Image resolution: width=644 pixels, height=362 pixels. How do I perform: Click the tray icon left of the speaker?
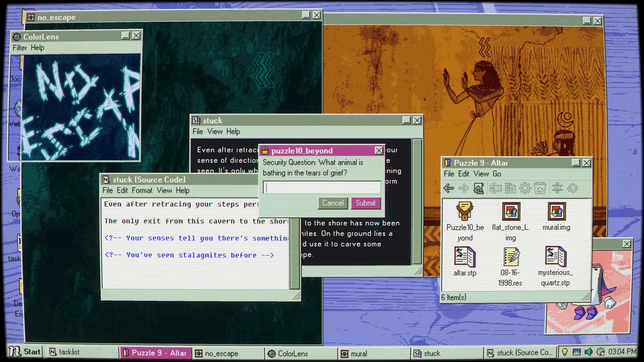[577, 352]
